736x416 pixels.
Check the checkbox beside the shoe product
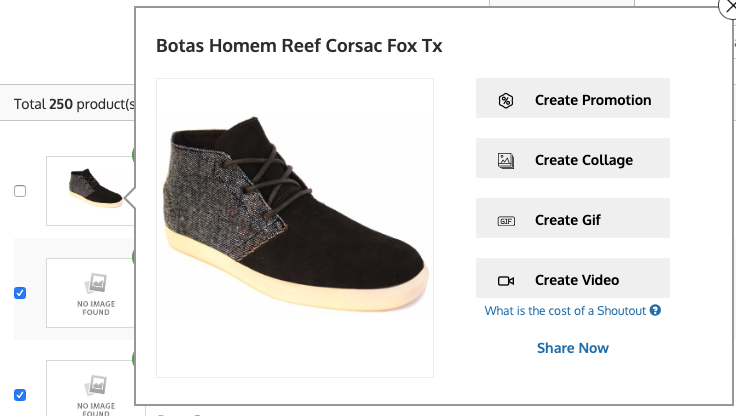coord(20,191)
